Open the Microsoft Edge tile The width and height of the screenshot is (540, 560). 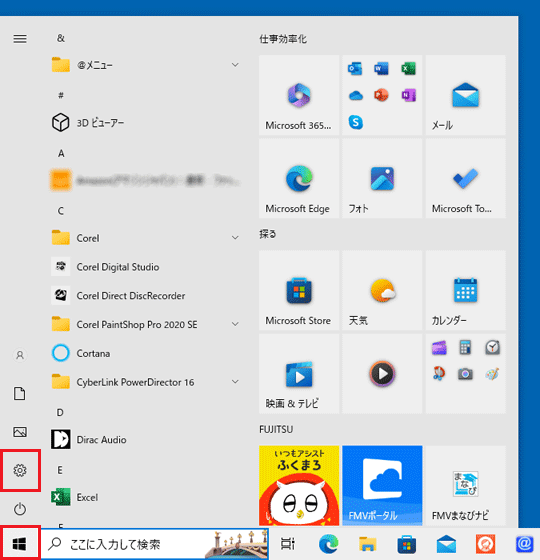299,179
